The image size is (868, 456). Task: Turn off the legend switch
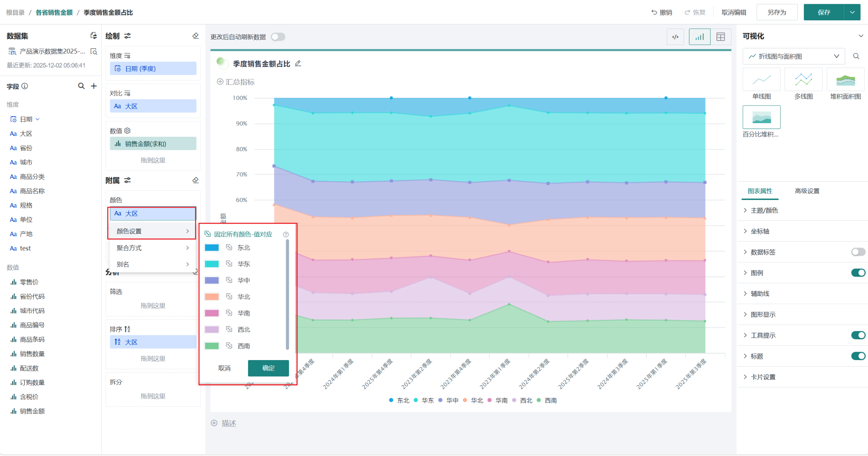(x=858, y=273)
